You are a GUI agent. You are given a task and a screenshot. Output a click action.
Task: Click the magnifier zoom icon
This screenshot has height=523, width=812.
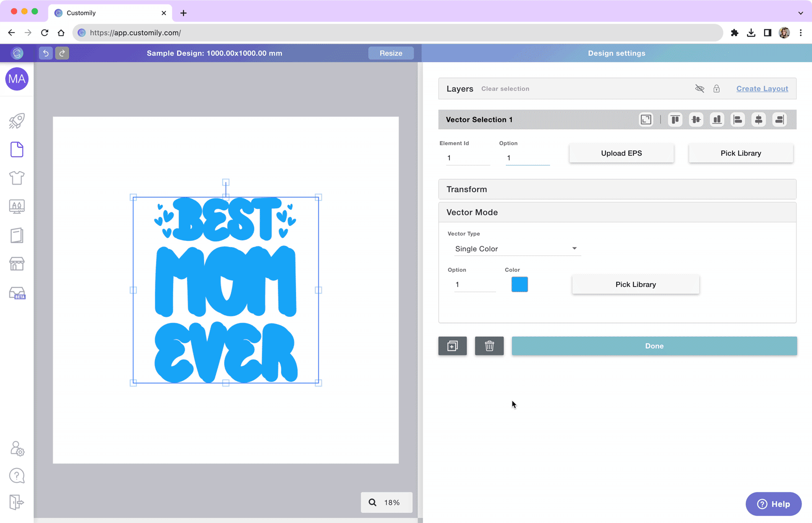372,502
